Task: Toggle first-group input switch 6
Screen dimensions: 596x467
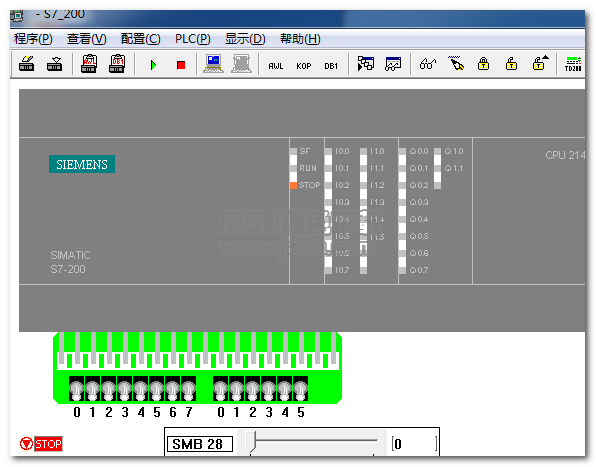Action: tap(172, 389)
